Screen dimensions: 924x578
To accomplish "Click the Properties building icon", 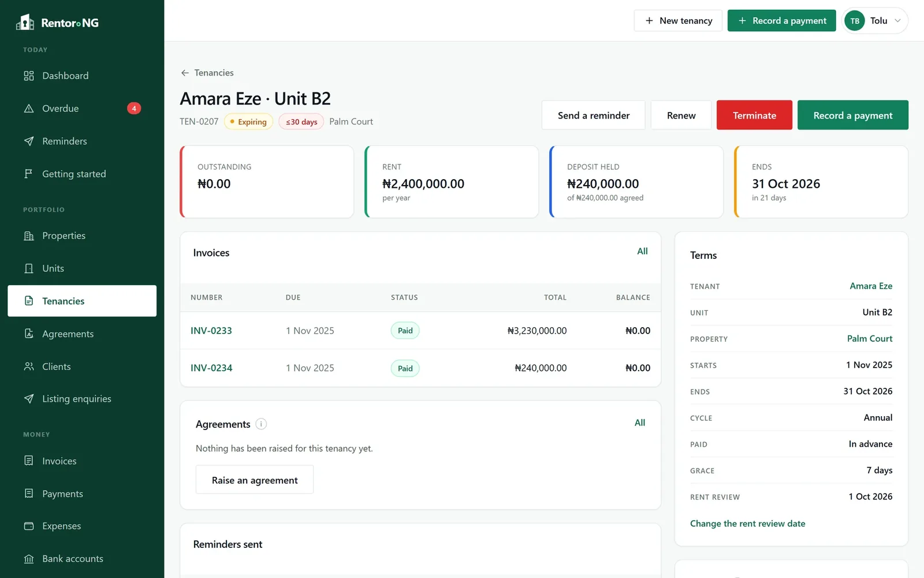I will click(29, 236).
